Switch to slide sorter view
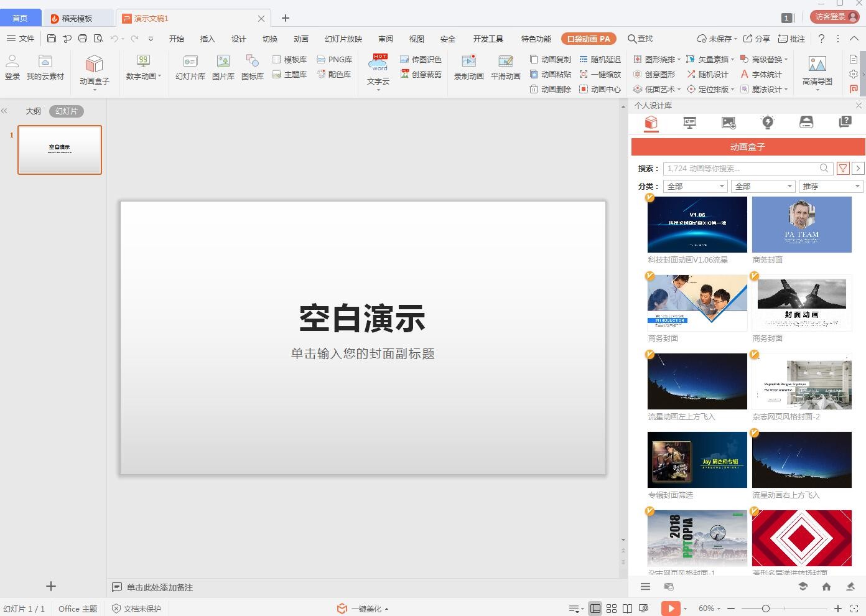Image resolution: width=866 pixels, height=616 pixels. pos(612,609)
